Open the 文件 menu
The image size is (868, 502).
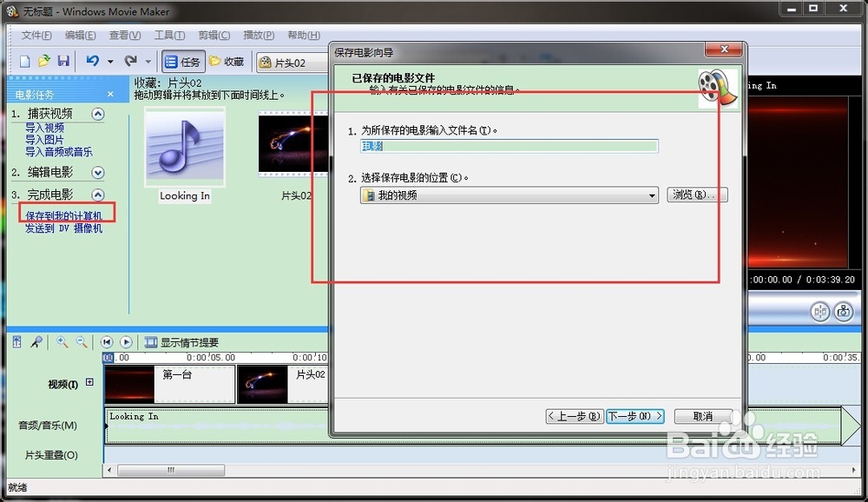coord(36,36)
